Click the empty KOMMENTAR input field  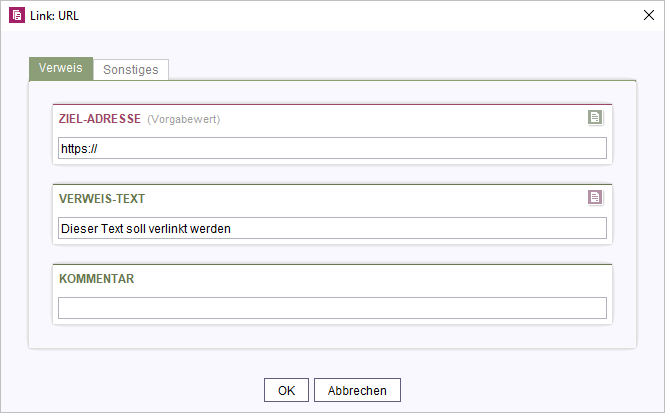pos(332,308)
